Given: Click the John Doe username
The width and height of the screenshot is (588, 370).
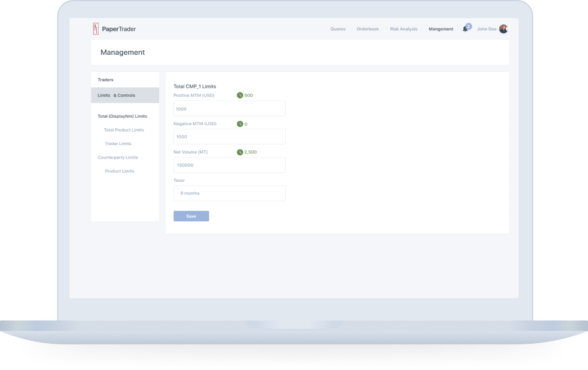Looking at the screenshot, I should (487, 29).
